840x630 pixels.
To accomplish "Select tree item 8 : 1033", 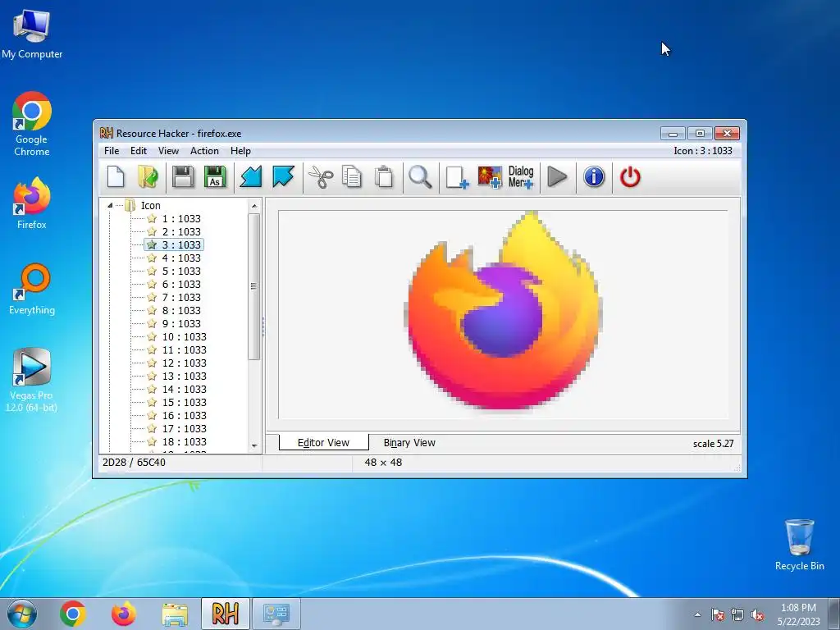I will [x=181, y=311].
